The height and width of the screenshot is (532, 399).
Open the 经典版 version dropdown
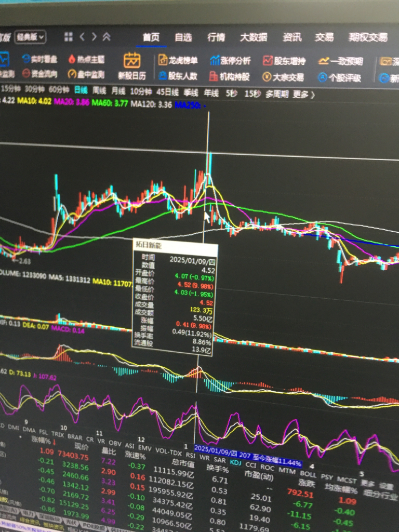(30, 37)
